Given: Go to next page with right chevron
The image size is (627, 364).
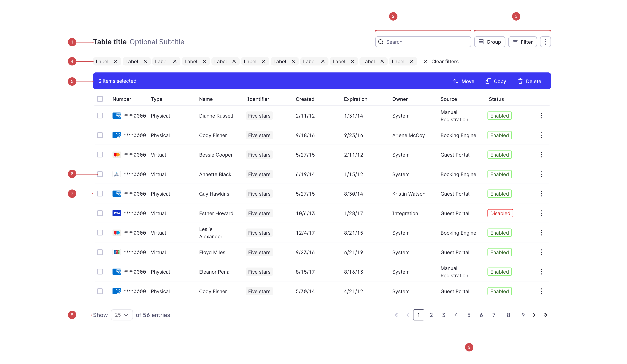Looking at the screenshot, I should pyautogui.click(x=534, y=315).
